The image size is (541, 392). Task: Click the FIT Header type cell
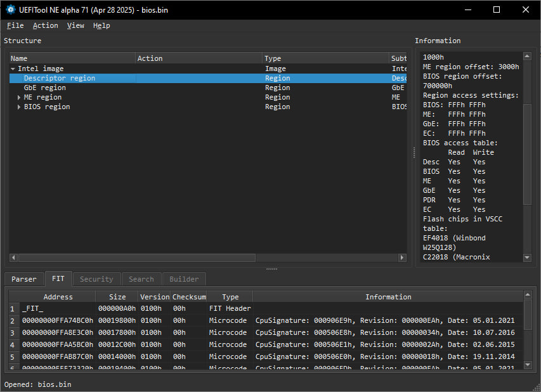[x=230, y=308]
